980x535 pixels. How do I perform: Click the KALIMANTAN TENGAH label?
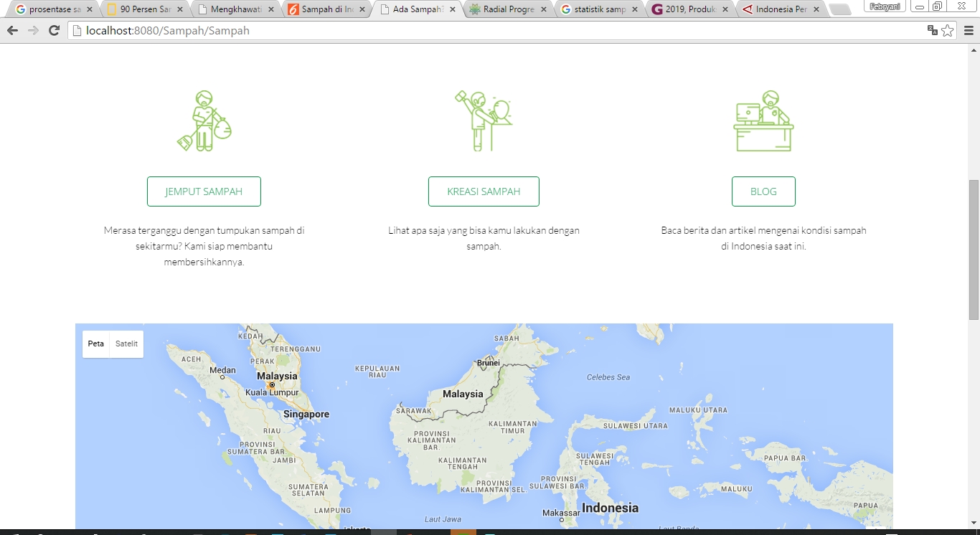click(x=462, y=464)
